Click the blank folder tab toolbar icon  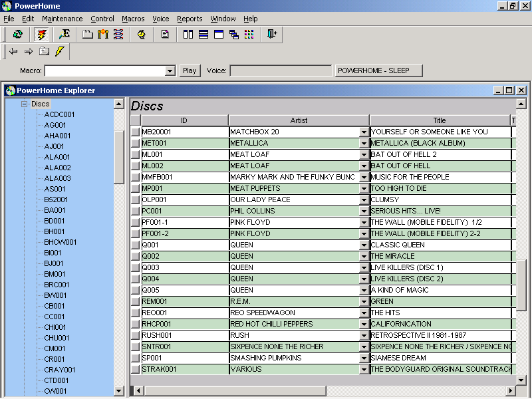pos(88,34)
